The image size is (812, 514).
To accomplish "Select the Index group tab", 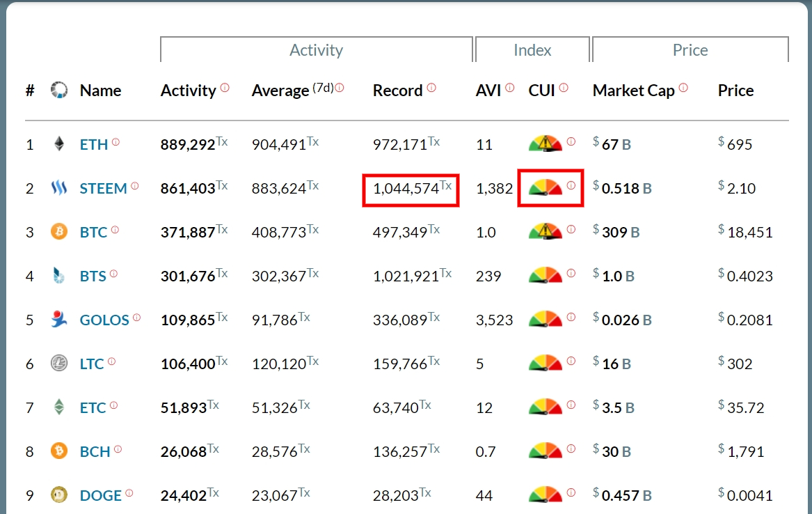I will pyautogui.click(x=532, y=49).
